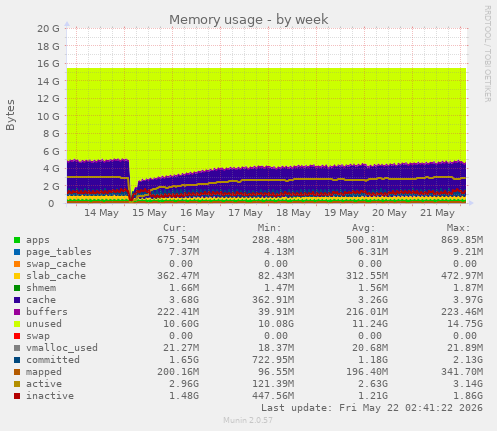Click the unused lime legend swatch

(x=17, y=324)
